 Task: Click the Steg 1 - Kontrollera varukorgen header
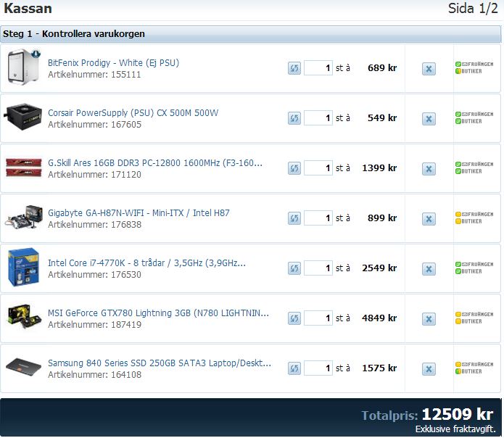pos(250,34)
